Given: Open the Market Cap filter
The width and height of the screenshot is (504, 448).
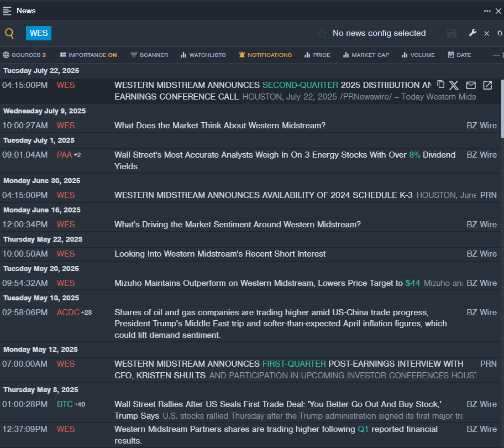Looking at the screenshot, I should click(x=366, y=55).
